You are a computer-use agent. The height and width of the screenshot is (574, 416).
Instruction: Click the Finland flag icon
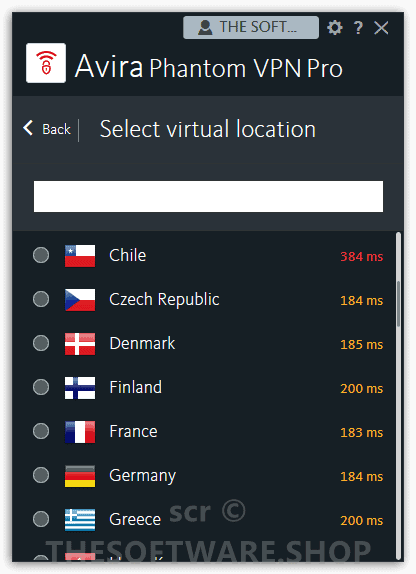coord(80,387)
